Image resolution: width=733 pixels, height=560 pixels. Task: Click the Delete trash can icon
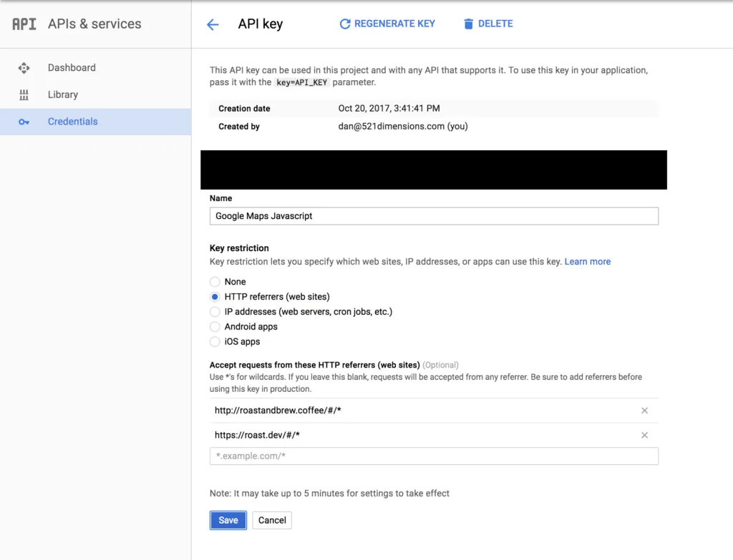click(468, 24)
